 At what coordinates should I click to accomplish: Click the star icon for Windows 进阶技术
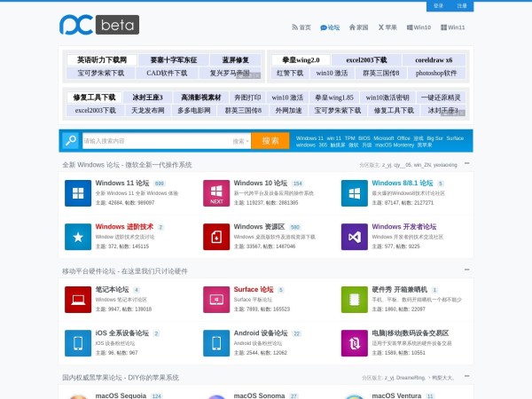click(78, 236)
